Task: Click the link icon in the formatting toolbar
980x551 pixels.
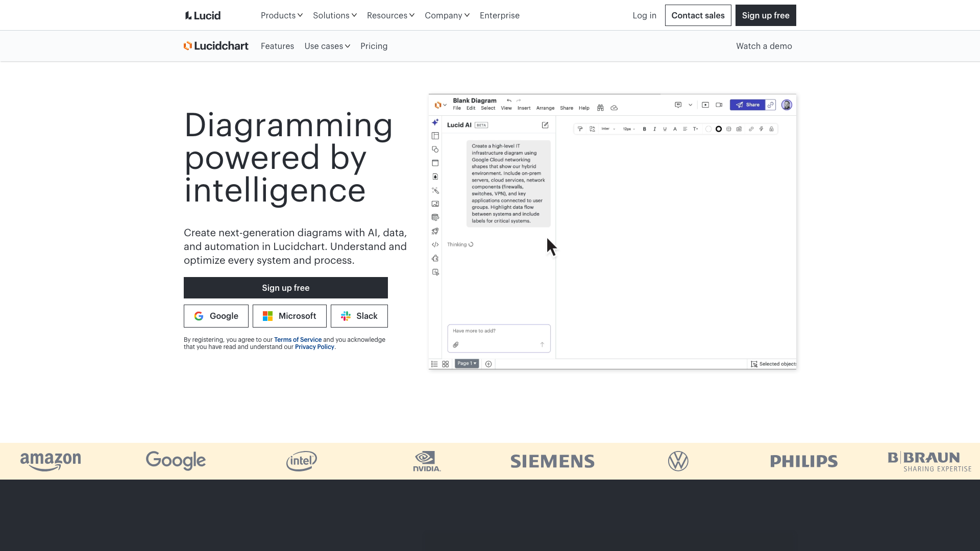Action: point(751,129)
